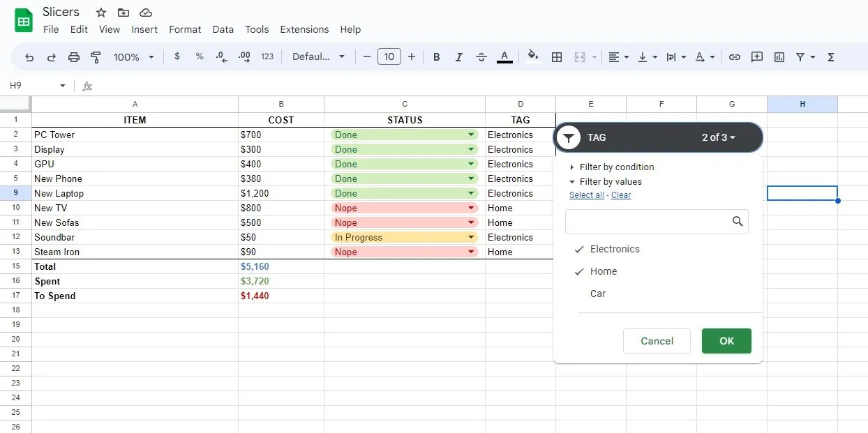Click the search icon in the slicer

coord(738,221)
